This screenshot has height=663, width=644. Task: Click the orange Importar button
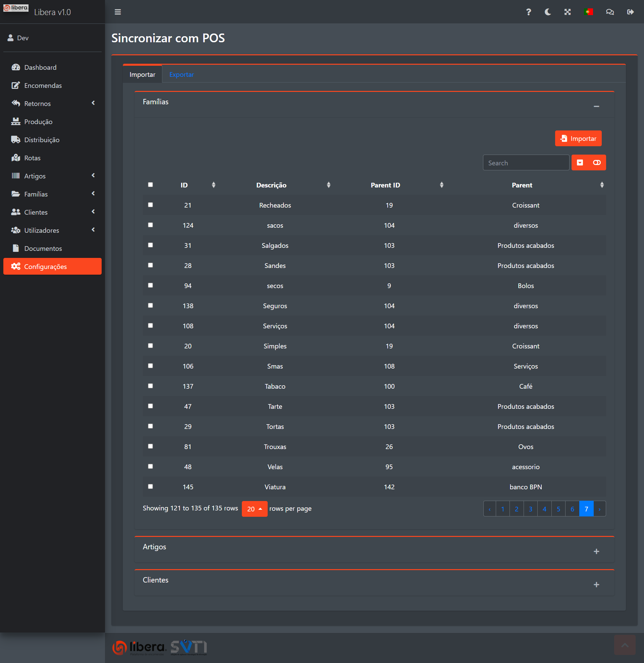pos(578,139)
